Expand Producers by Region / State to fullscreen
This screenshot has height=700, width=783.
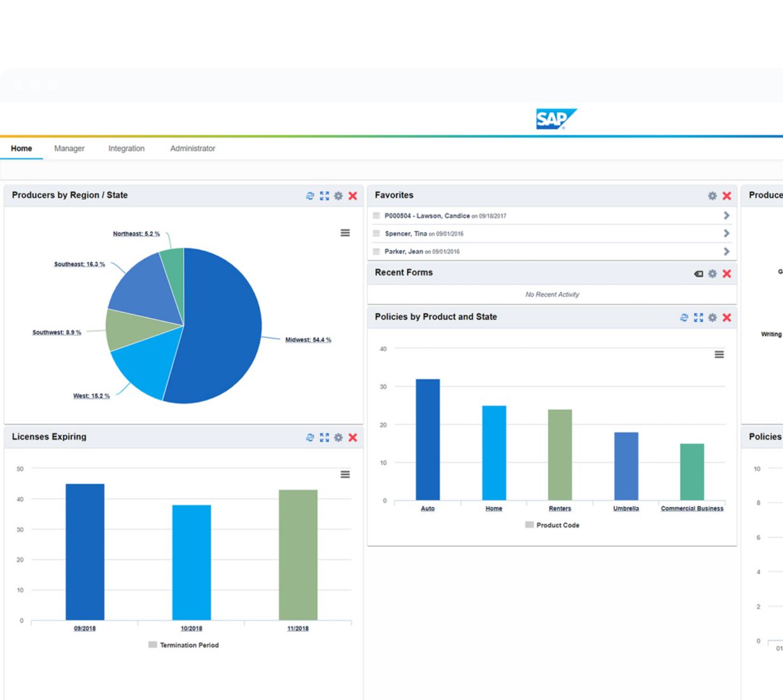[x=324, y=196]
